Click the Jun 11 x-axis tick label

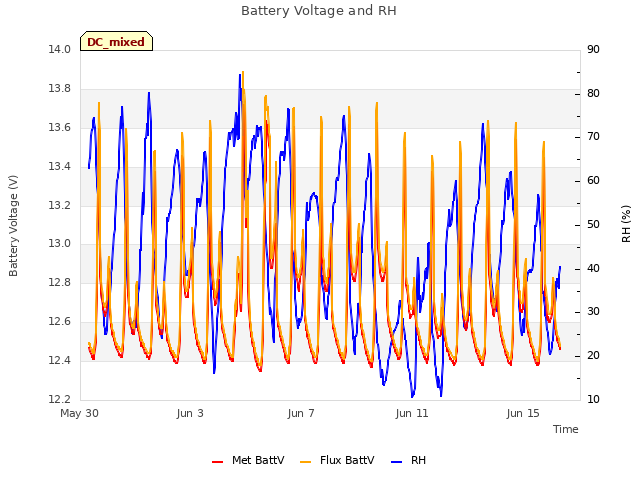coord(412,413)
